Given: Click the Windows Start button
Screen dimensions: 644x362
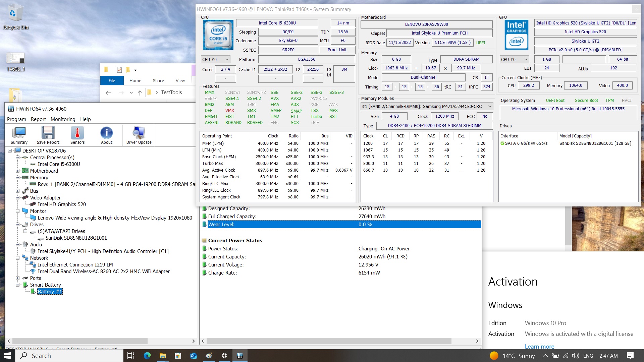Looking at the screenshot, I should (x=7, y=356).
